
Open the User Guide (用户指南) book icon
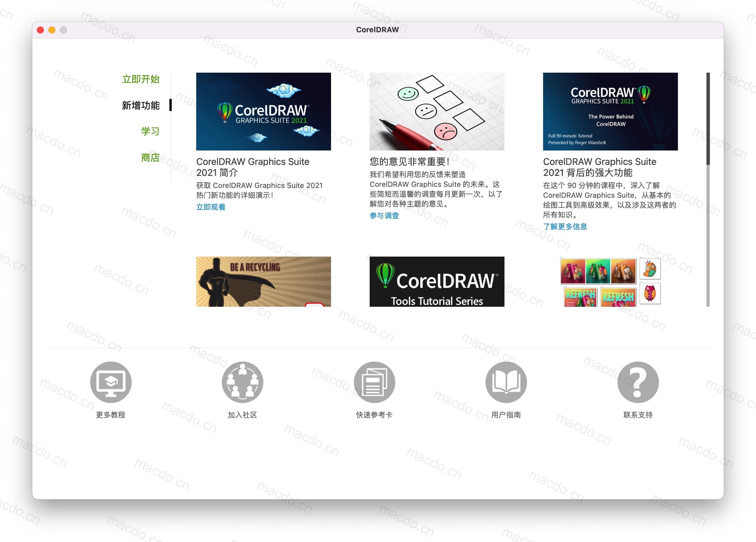pyautogui.click(x=506, y=382)
